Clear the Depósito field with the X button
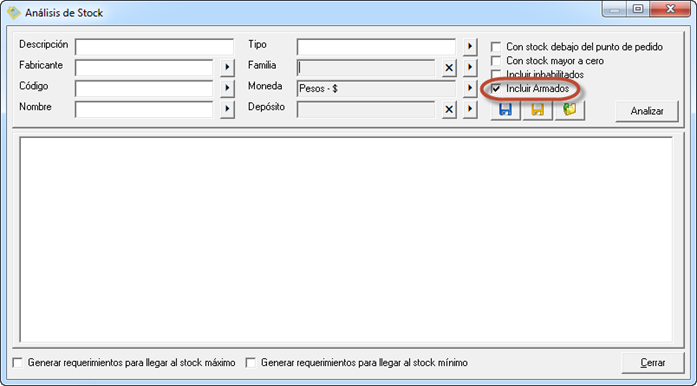 pos(449,109)
